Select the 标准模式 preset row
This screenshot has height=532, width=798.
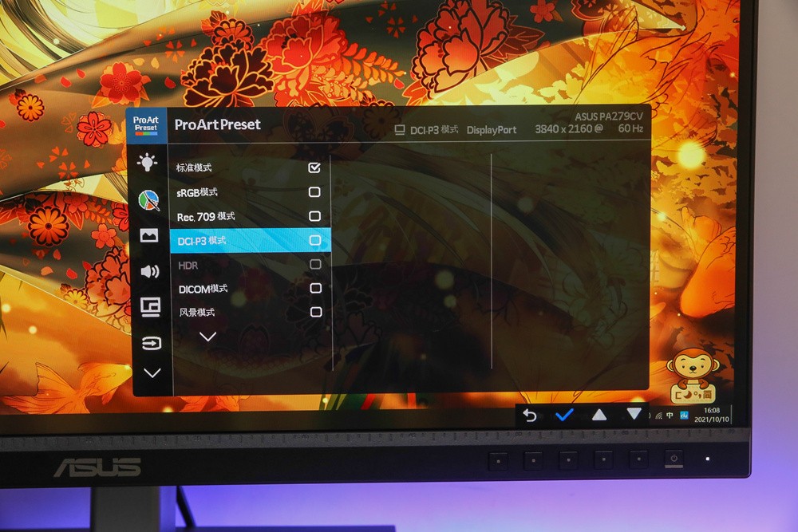[249, 167]
